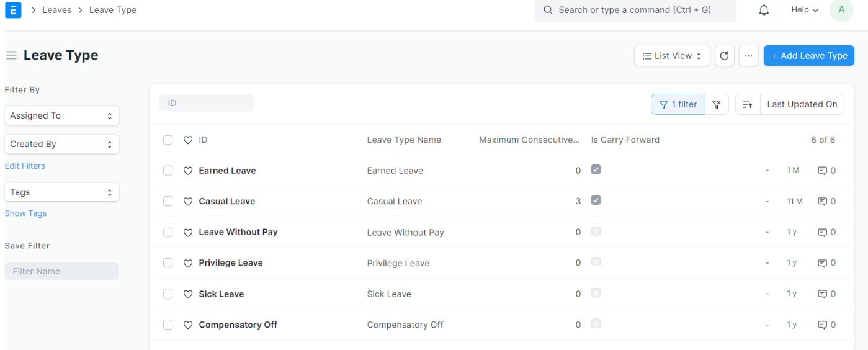Check the select-all checkbox in header
This screenshot has height=350, width=868.
coord(168,140)
